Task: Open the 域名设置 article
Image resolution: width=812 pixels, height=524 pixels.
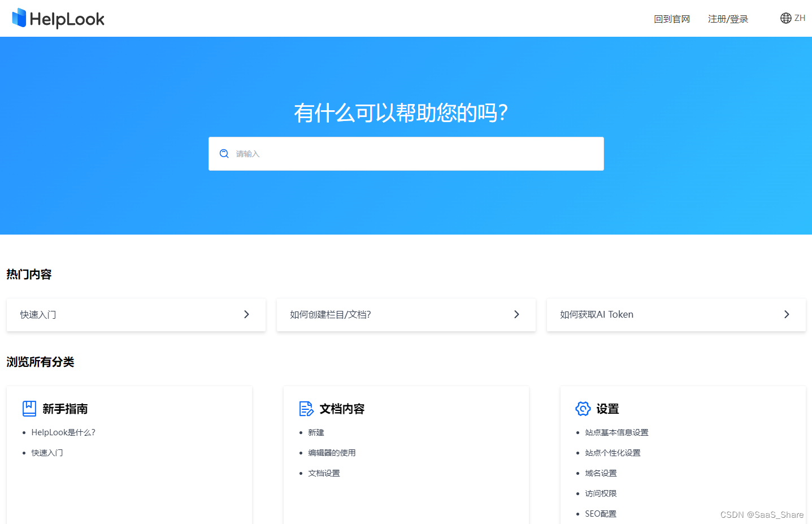Action: (601, 473)
